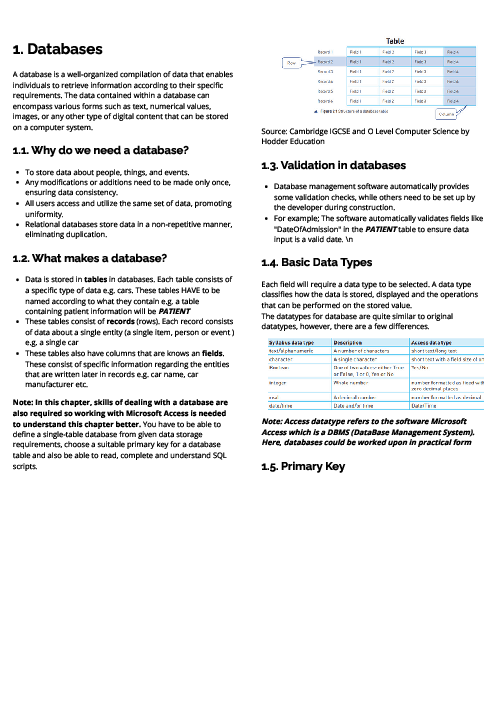Select the "text/alphanumeric" table cell
This screenshot has height=702, width=496.
[291, 351]
